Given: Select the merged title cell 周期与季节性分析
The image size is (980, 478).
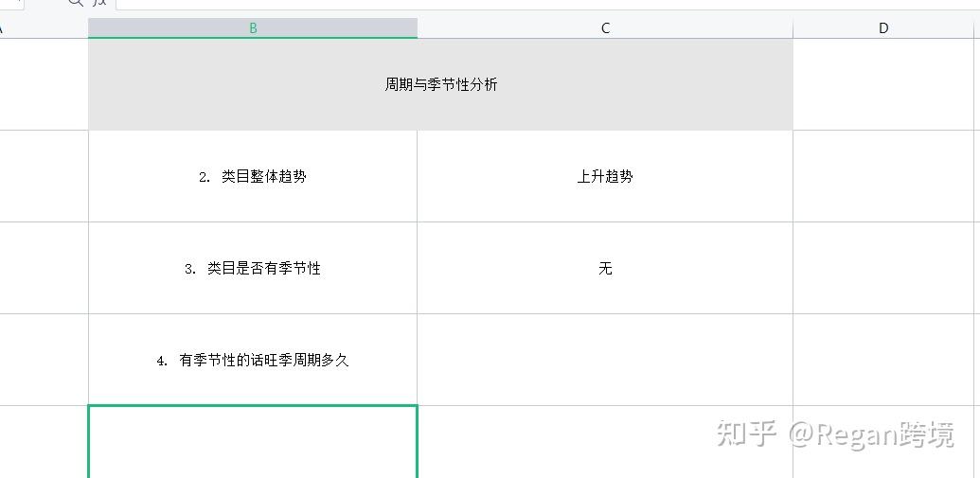Looking at the screenshot, I should pyautogui.click(x=440, y=85).
